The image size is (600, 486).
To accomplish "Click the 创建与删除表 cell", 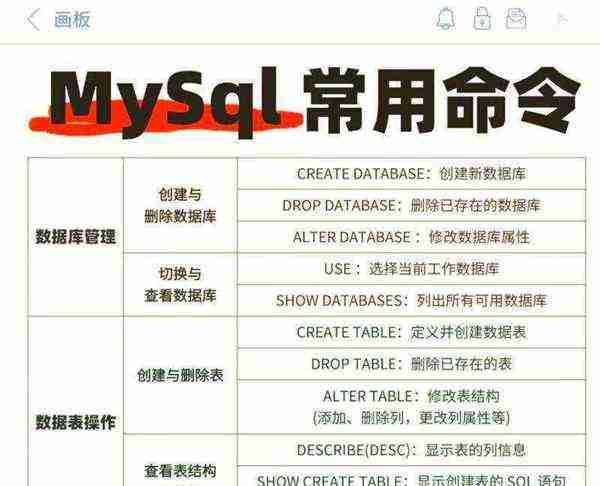I will [180, 375].
